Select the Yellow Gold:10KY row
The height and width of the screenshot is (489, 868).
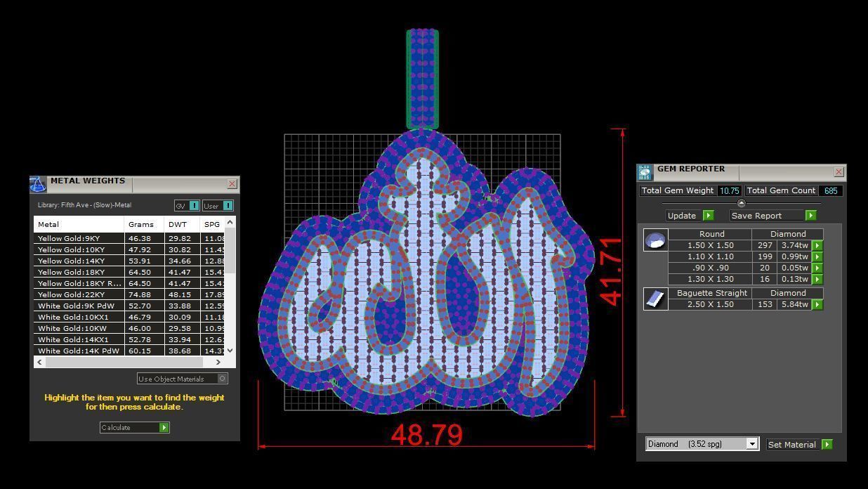(129, 249)
